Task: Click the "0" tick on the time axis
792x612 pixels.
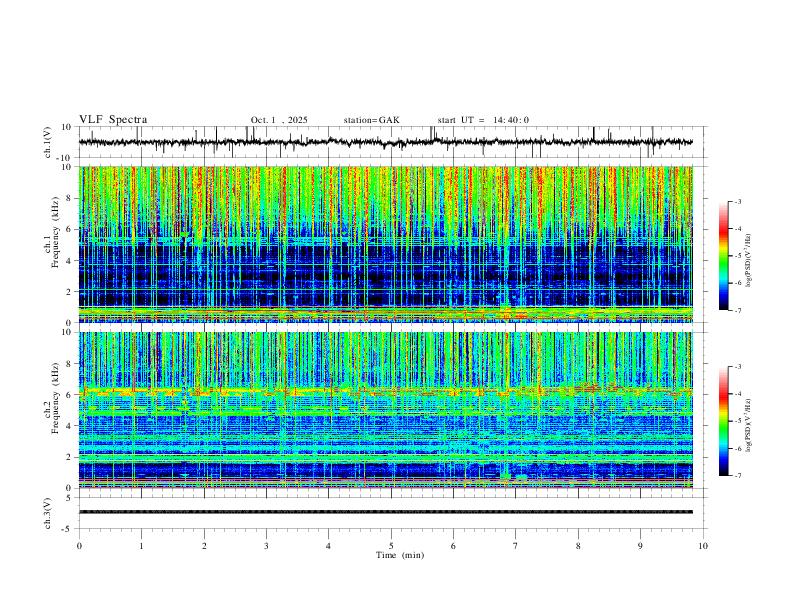Action: 79,546
